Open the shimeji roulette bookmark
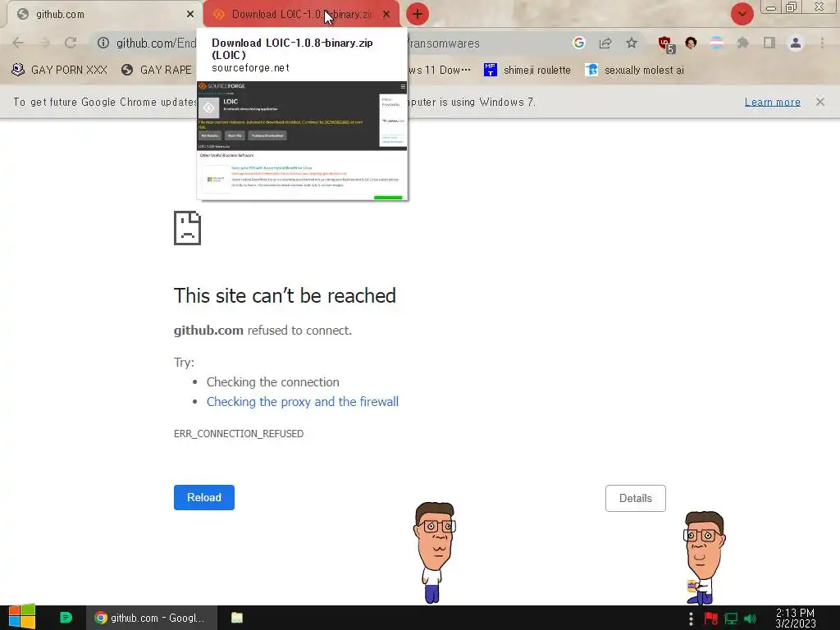This screenshot has width=840, height=630. (x=527, y=70)
